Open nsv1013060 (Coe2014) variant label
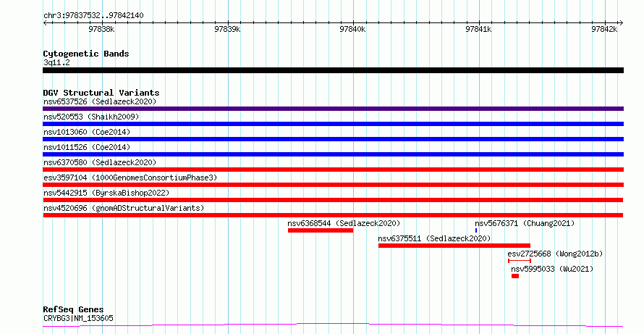Viewport: 644px width, 334px height. 87,132
